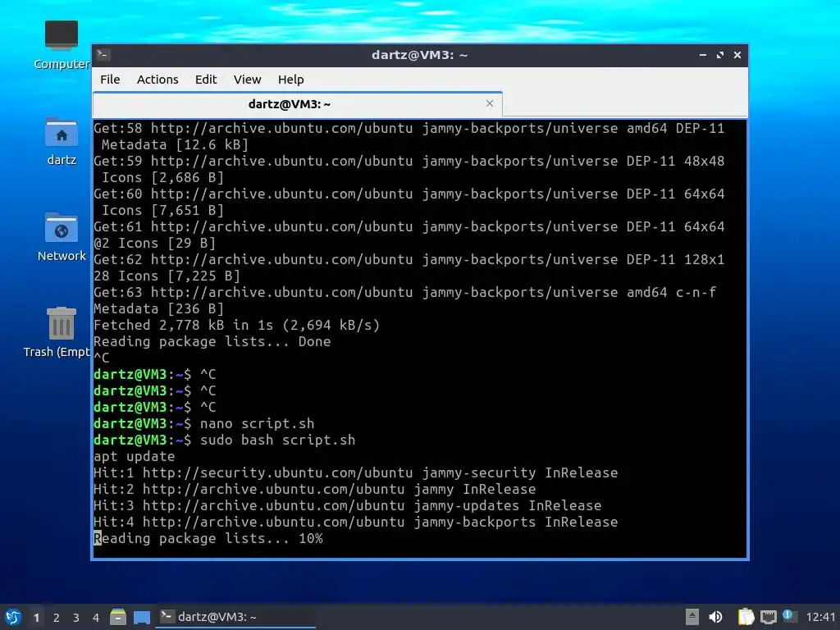Open the dartz home folder icon

click(61, 141)
